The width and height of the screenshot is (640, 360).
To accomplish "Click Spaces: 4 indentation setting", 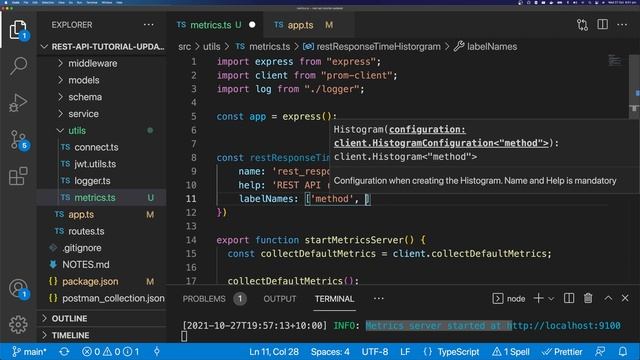I will pos(330,352).
